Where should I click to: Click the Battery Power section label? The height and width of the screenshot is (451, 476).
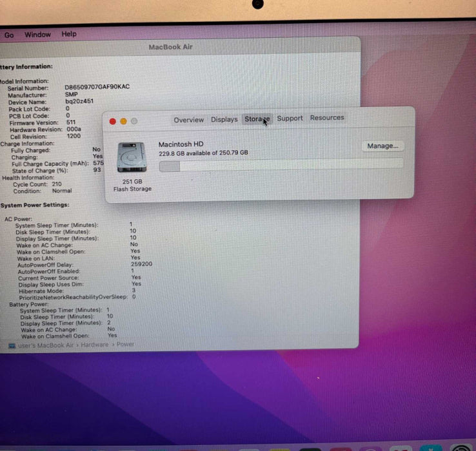[x=28, y=304]
